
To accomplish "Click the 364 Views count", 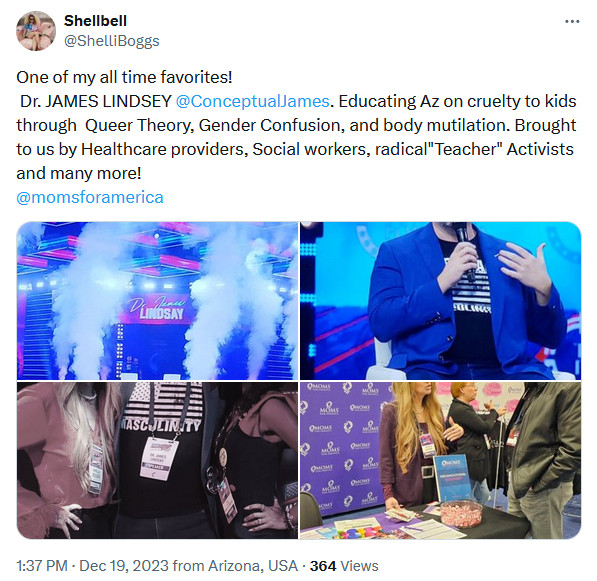I will tap(344, 566).
